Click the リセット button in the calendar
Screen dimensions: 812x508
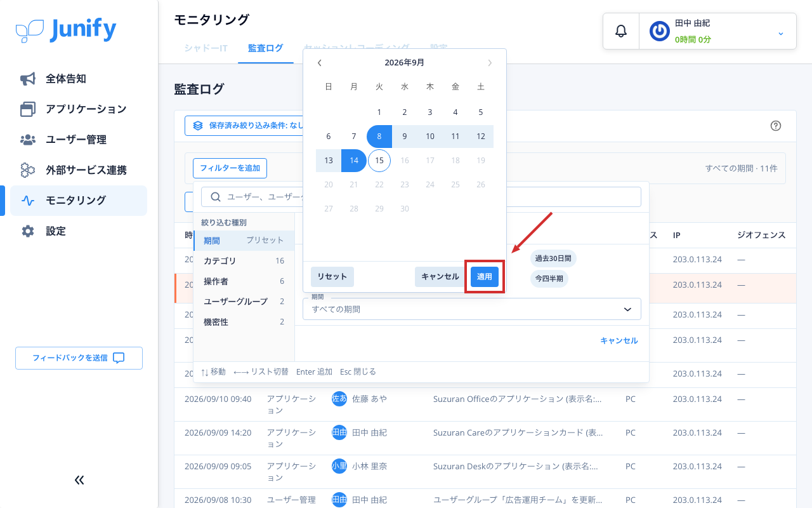click(x=332, y=277)
